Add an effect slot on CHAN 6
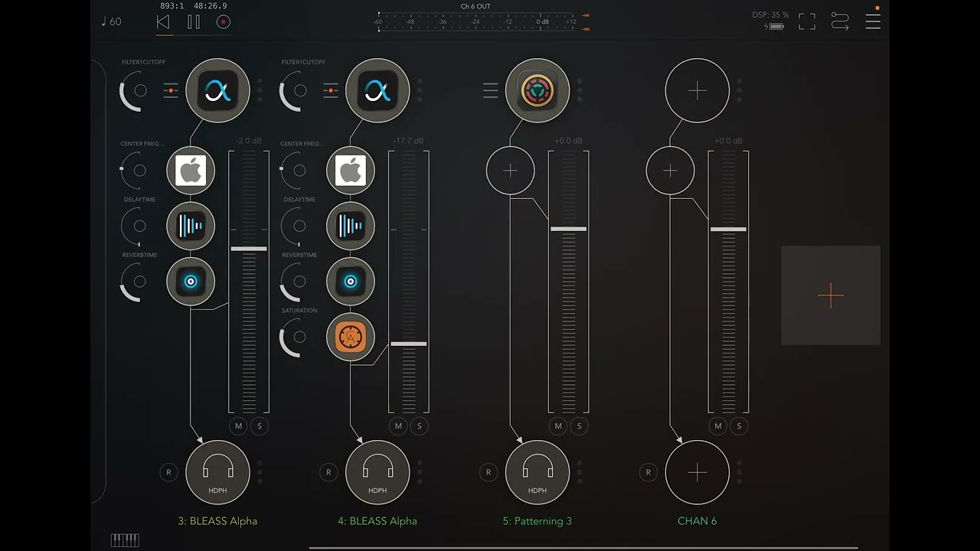The height and width of the screenshot is (551, 980). click(671, 170)
